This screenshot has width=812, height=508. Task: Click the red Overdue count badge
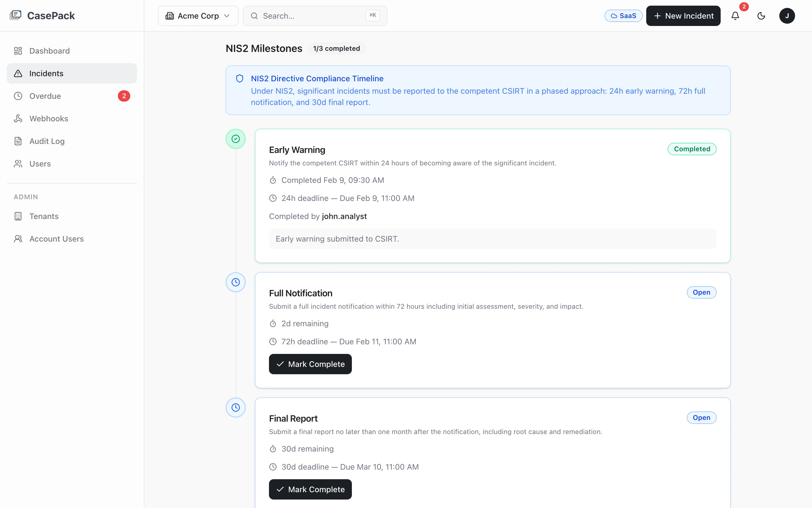click(x=124, y=96)
